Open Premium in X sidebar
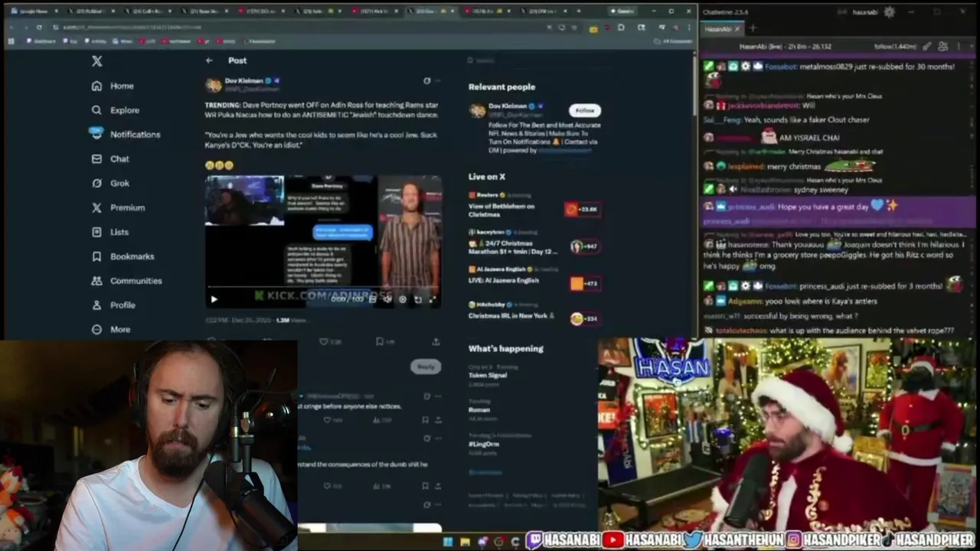Image resolution: width=980 pixels, height=551 pixels. coord(117,207)
